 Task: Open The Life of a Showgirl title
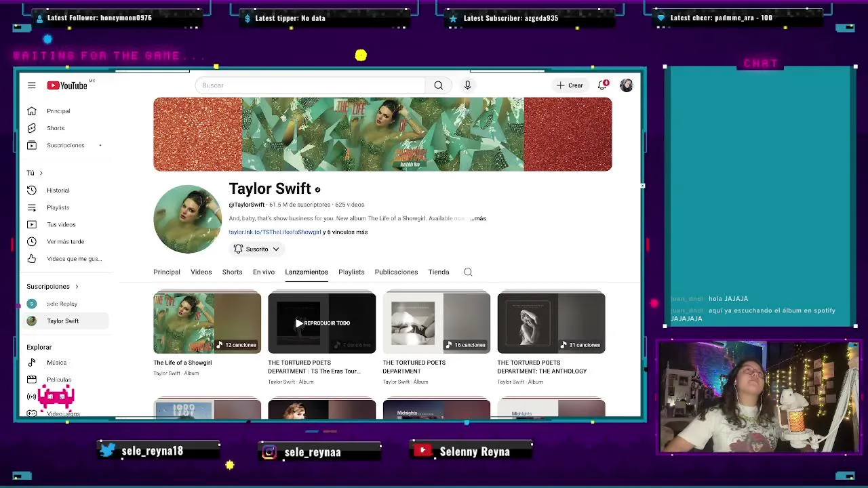pyautogui.click(x=182, y=363)
